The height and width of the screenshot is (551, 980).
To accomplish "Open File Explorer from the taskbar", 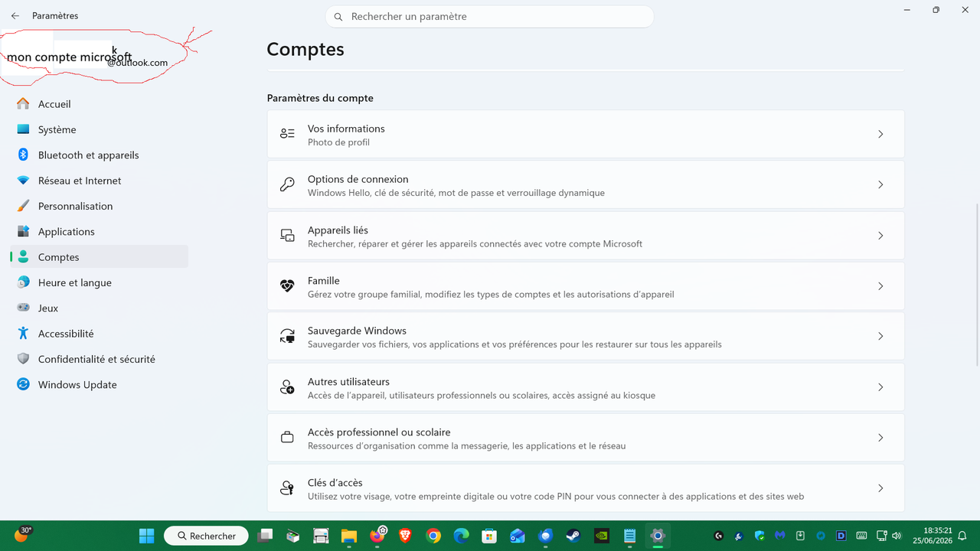I will click(x=349, y=536).
